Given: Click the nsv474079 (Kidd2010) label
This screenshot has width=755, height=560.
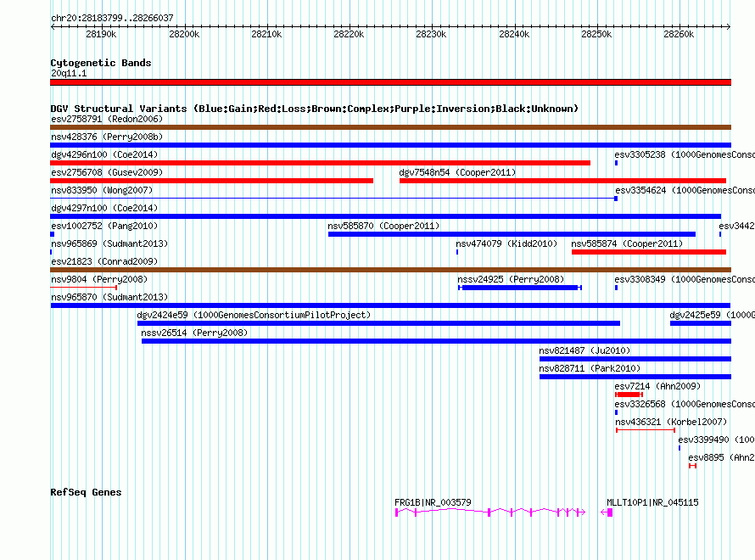Looking at the screenshot, I should tap(506, 244).
